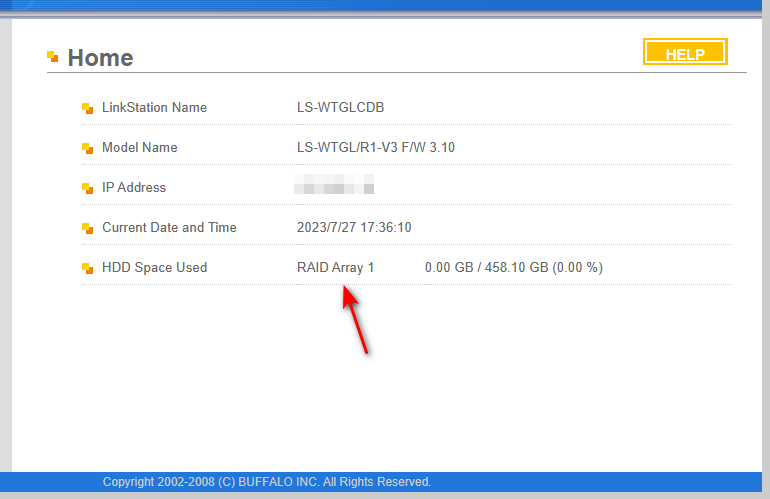
Task: Select the LS-WTGLCDB device name value
Action: pos(340,107)
